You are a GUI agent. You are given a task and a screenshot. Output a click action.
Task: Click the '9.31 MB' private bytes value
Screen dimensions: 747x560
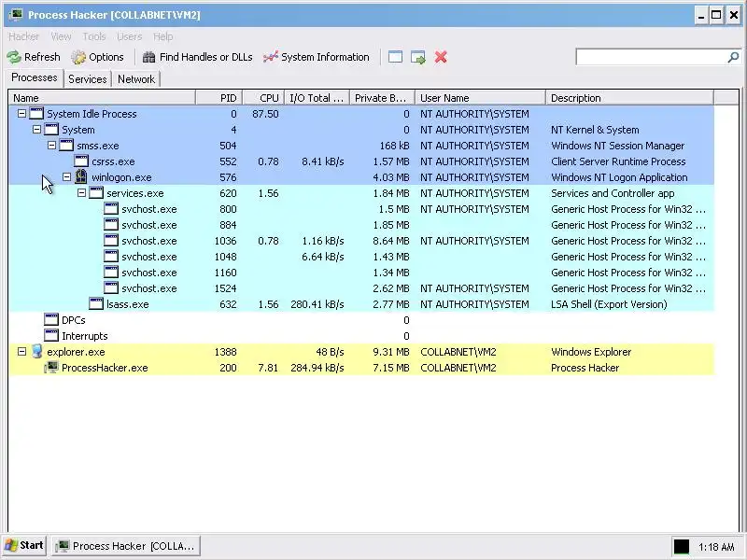coord(391,352)
